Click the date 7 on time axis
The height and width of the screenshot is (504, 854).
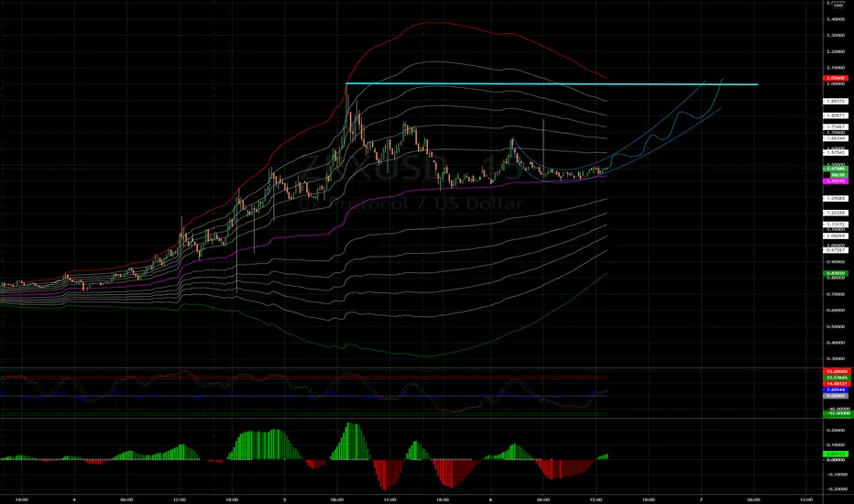click(702, 499)
